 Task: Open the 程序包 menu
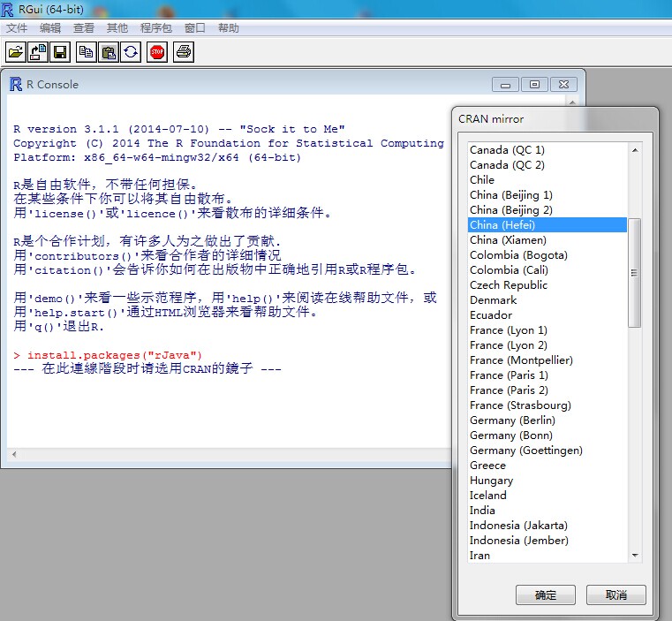coord(156,28)
